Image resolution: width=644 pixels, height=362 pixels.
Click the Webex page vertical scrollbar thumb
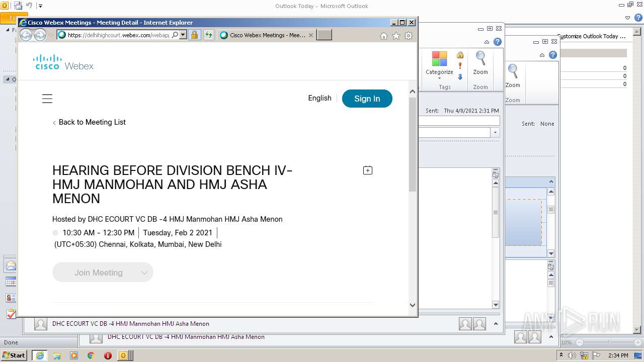pyautogui.click(x=413, y=144)
